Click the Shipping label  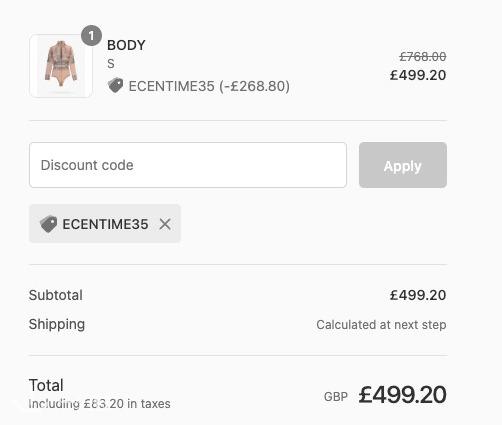(x=57, y=324)
